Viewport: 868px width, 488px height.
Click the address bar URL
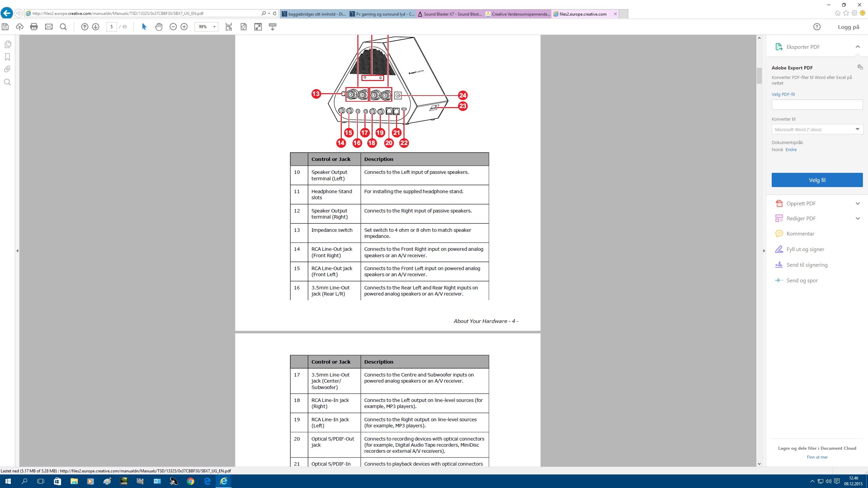tap(118, 14)
